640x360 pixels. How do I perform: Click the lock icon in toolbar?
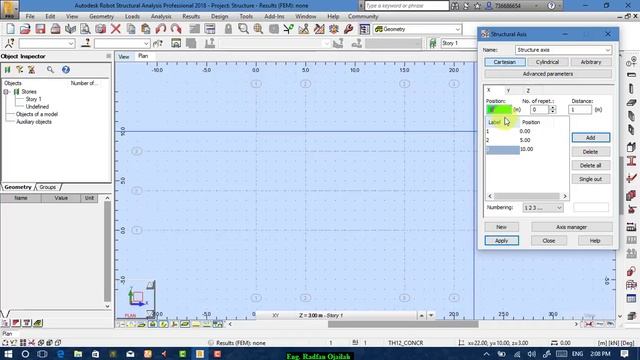pos(228,29)
